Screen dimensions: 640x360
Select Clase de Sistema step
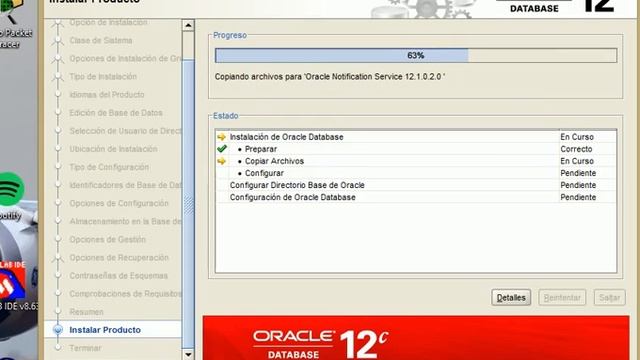(101, 40)
